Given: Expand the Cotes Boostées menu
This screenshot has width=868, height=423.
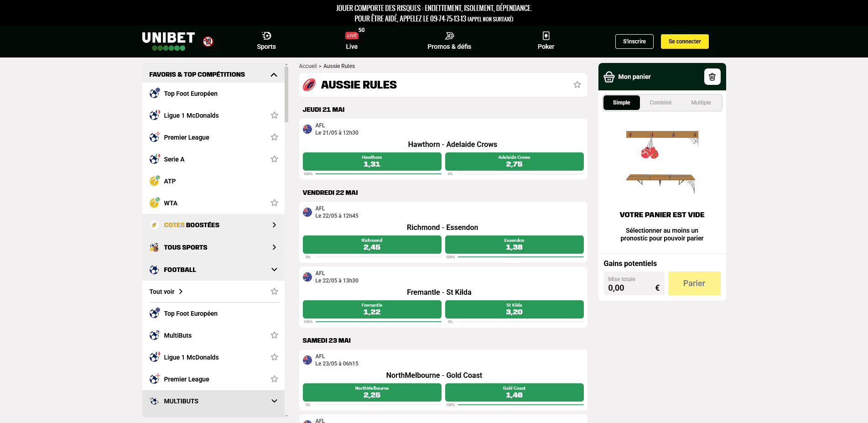Looking at the screenshot, I should tap(274, 225).
